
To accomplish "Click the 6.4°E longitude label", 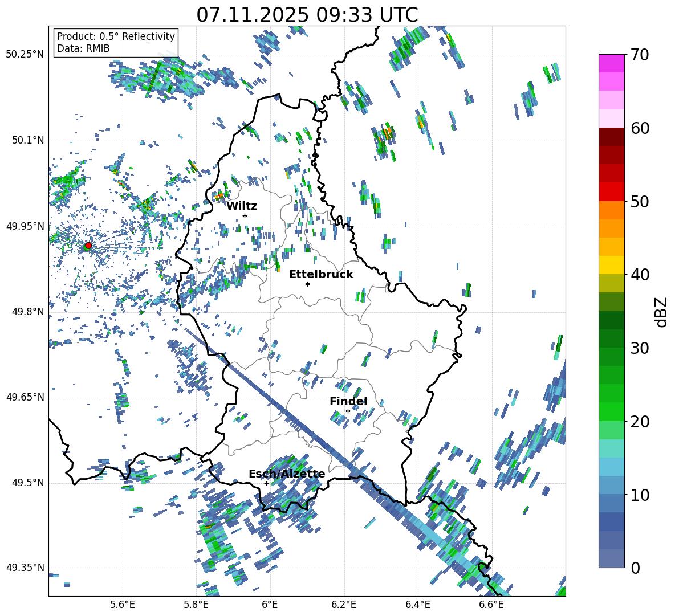I will point(417,605).
